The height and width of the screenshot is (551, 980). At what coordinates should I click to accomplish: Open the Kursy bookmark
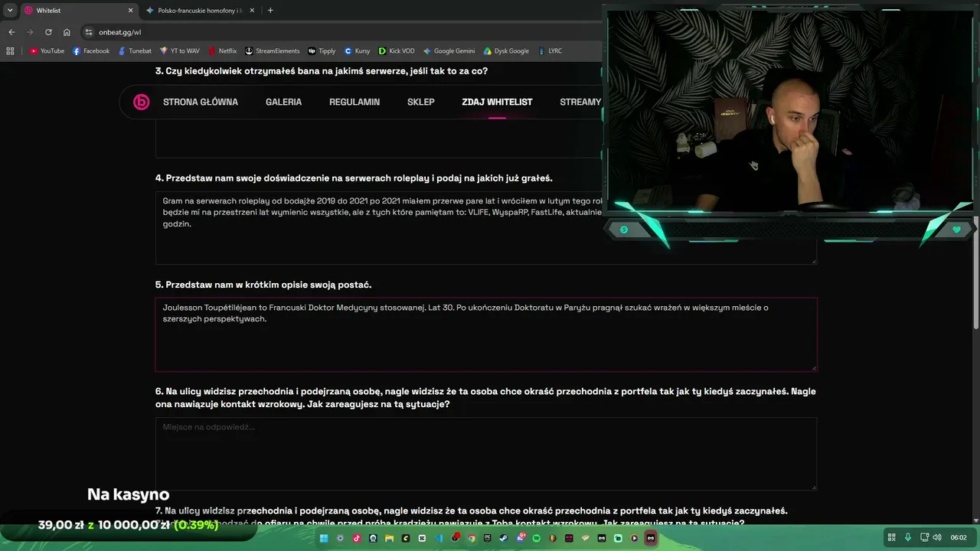[357, 51]
